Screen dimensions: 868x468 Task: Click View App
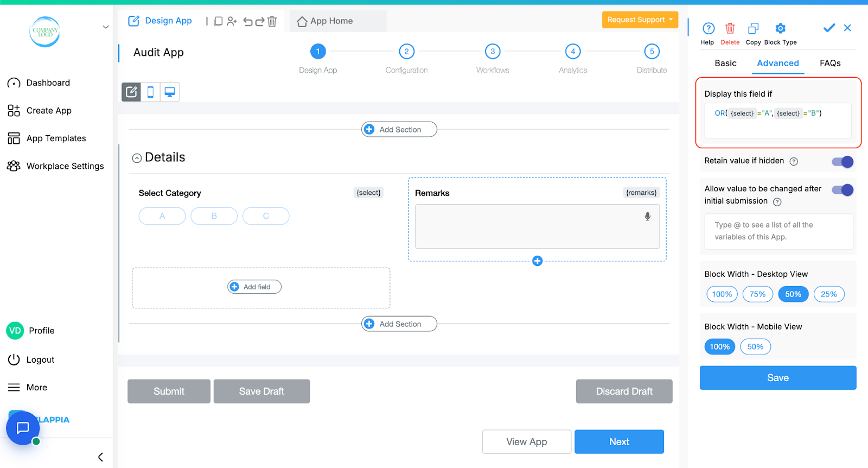tap(526, 442)
